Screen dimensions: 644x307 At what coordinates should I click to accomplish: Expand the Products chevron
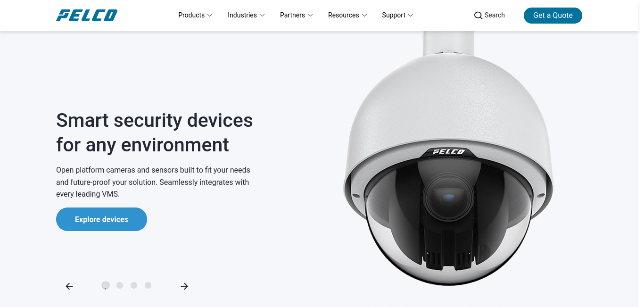pyautogui.click(x=210, y=16)
